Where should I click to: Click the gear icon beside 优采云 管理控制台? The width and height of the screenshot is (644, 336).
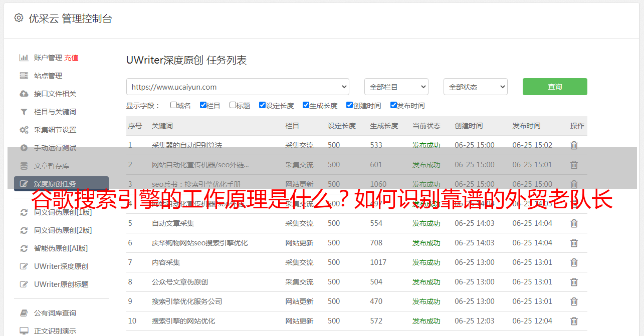[19, 18]
